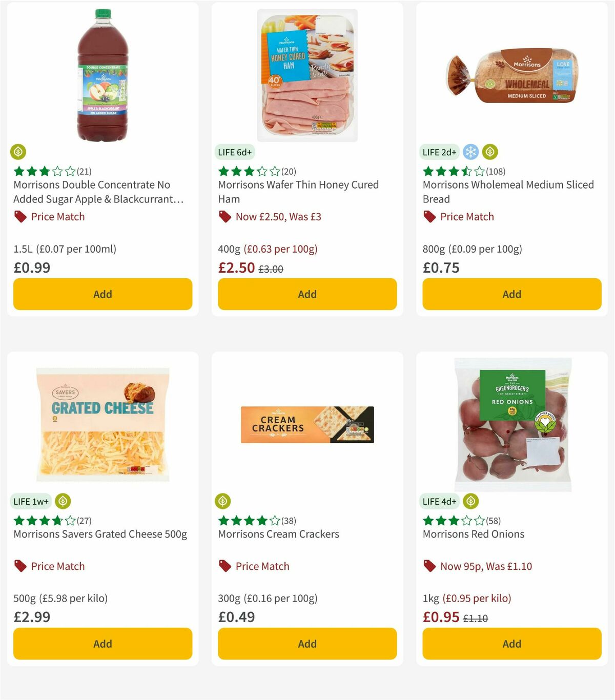This screenshot has height=700, width=615.
Task: Click the offer tag icon next to Now £2.50
Action: pyautogui.click(x=224, y=217)
